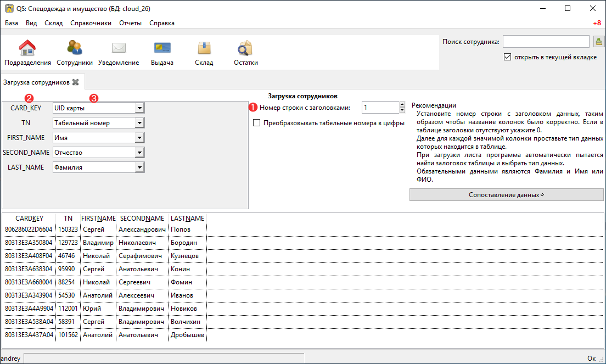Increase the header row number spinner
The height and width of the screenshot is (364, 606).
(x=402, y=105)
